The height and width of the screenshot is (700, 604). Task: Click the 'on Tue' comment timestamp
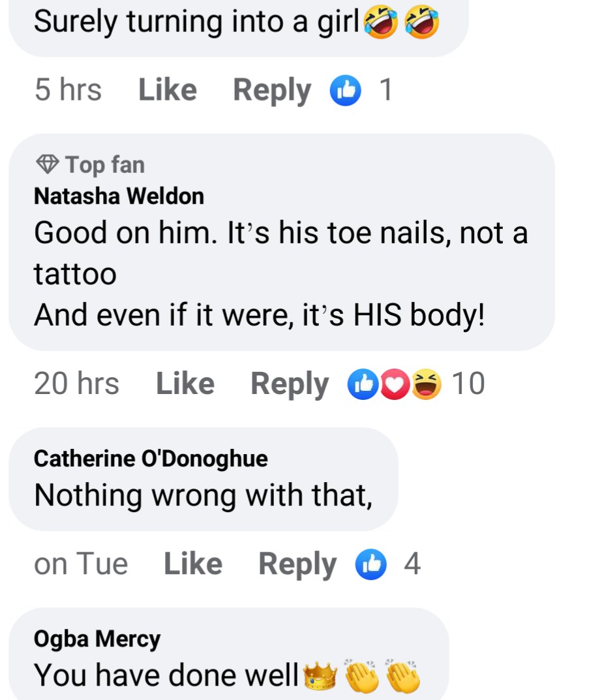(81, 564)
